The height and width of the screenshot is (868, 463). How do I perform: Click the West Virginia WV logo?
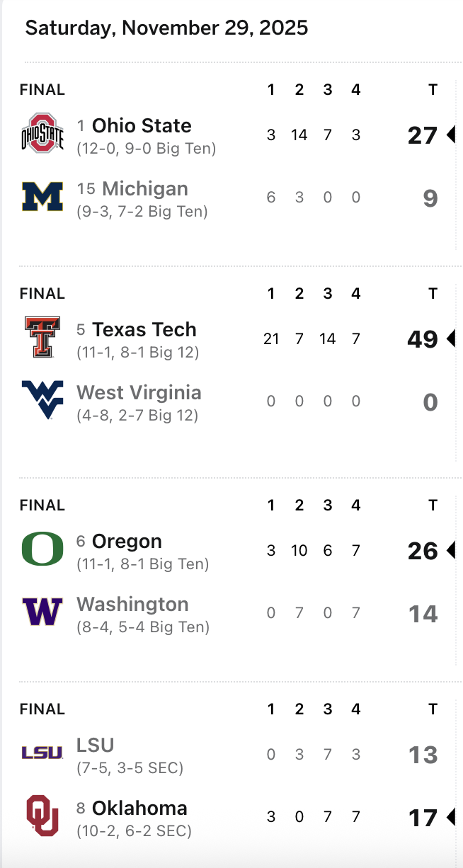click(x=42, y=399)
